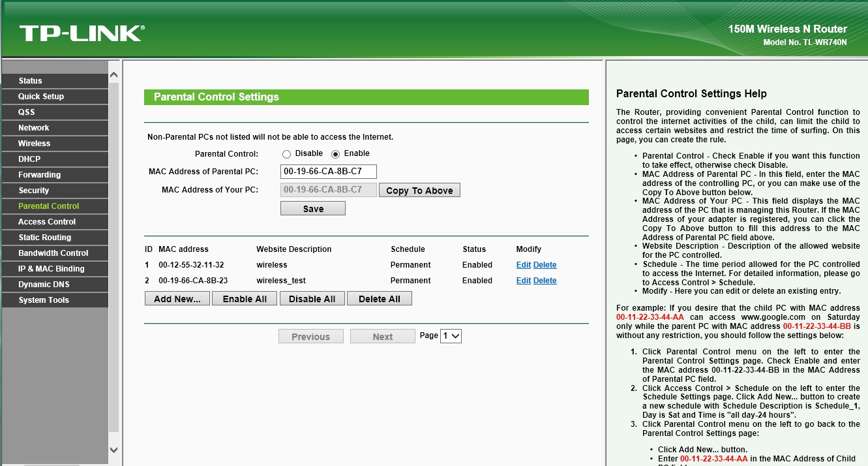The width and height of the screenshot is (868, 466).
Task: Click the Next page button
Action: point(383,337)
